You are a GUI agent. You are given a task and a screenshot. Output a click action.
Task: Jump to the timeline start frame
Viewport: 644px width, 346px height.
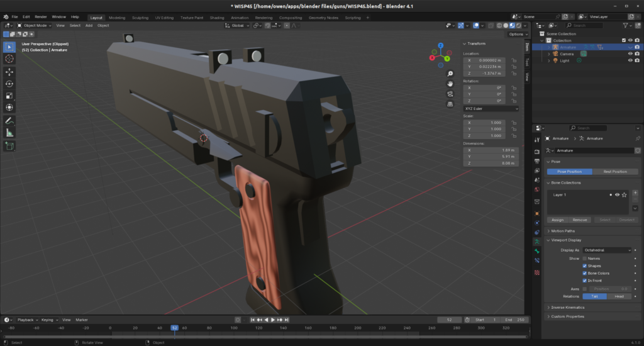click(253, 320)
